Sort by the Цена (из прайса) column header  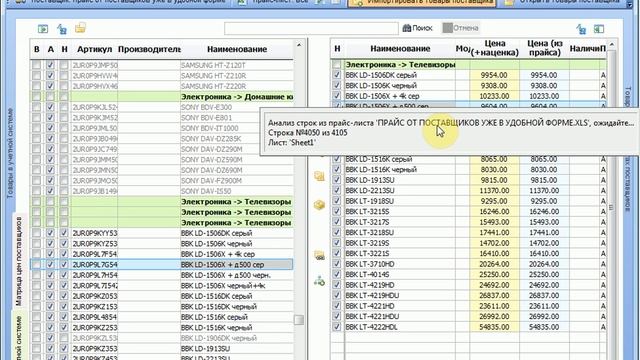544,48
